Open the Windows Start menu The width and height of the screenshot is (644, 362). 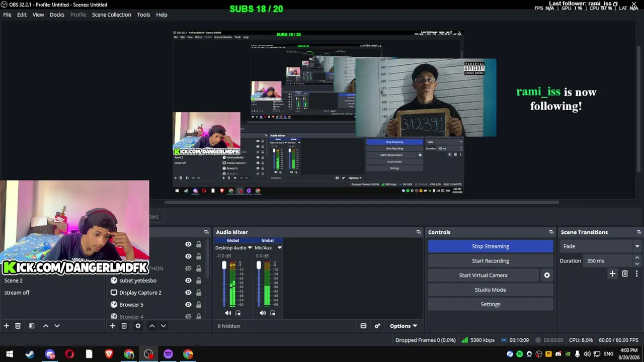pos(10,354)
